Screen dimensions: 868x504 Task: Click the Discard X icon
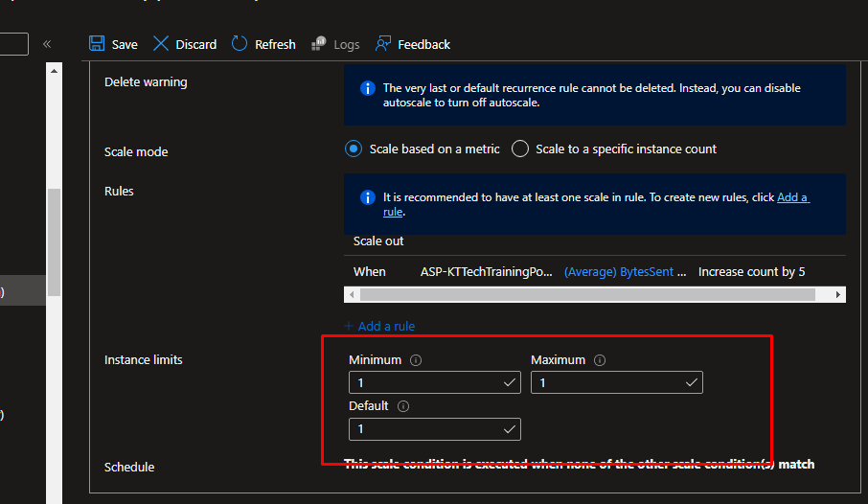point(161,44)
